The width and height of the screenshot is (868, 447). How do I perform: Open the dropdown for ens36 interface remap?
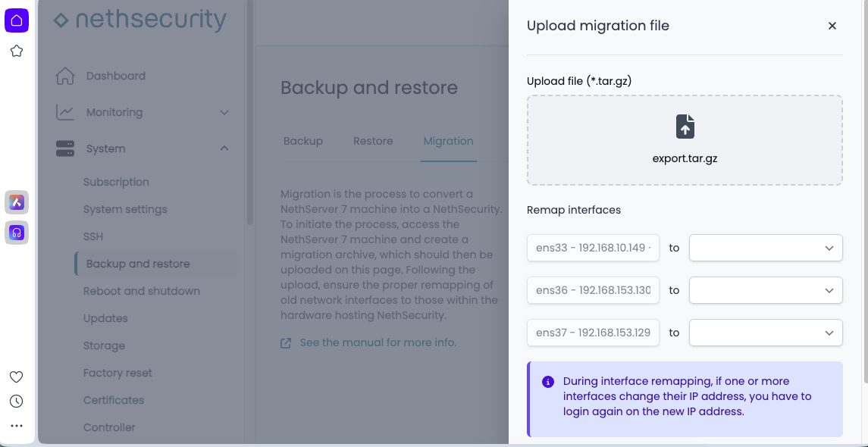coord(766,290)
